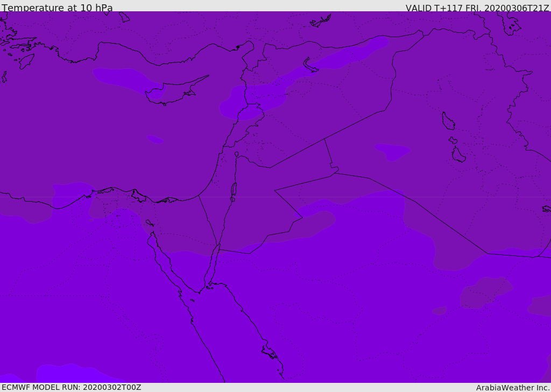Click the 'Temperature at 10 hPa' title
Image resolution: width=551 pixels, height=392 pixels.
point(57,8)
